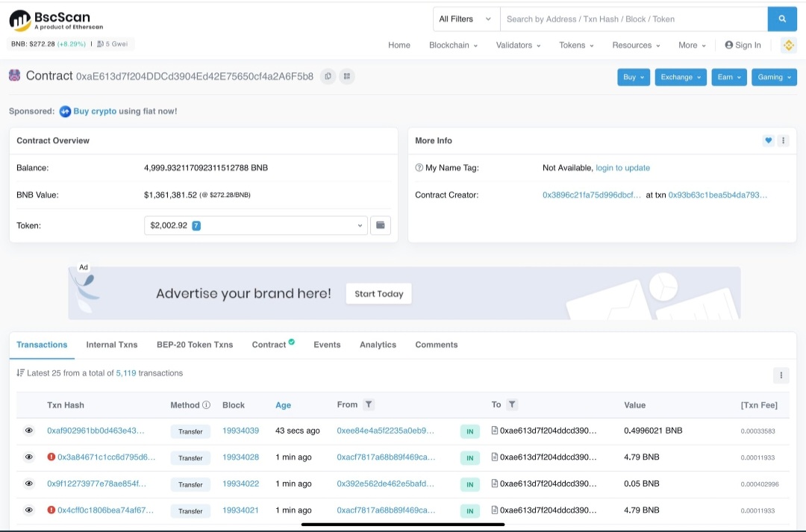Screen dimensions: 806x532
Task: Click the sponsored Buy crypto link
Action: point(95,111)
